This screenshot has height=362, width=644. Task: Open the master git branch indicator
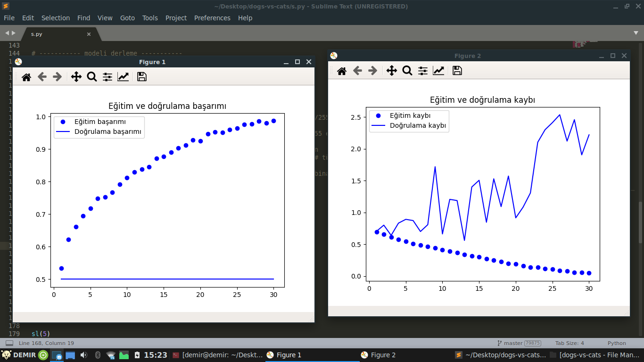[519, 343]
